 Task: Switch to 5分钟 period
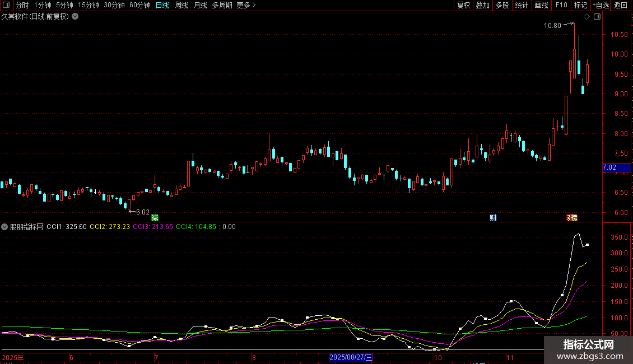click(64, 5)
